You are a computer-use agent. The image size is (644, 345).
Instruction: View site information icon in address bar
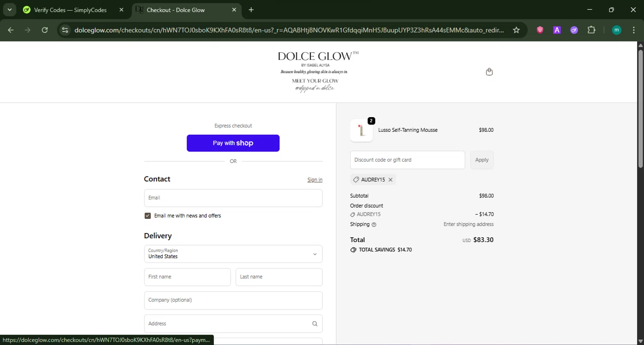pos(65,30)
